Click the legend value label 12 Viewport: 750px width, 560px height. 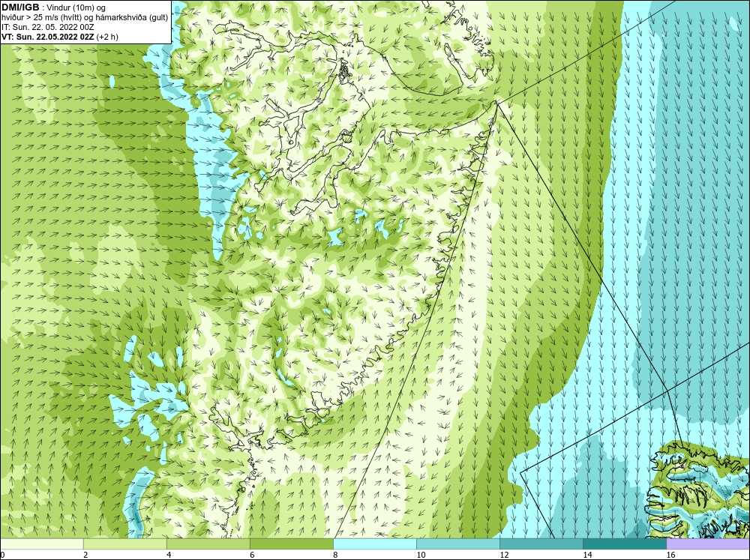504,555
